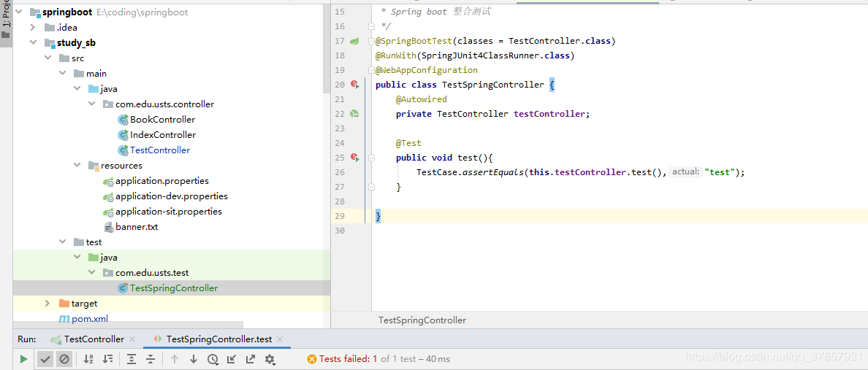Click the banner.txt file icon
The width and height of the screenshot is (868, 370).
click(x=108, y=227)
